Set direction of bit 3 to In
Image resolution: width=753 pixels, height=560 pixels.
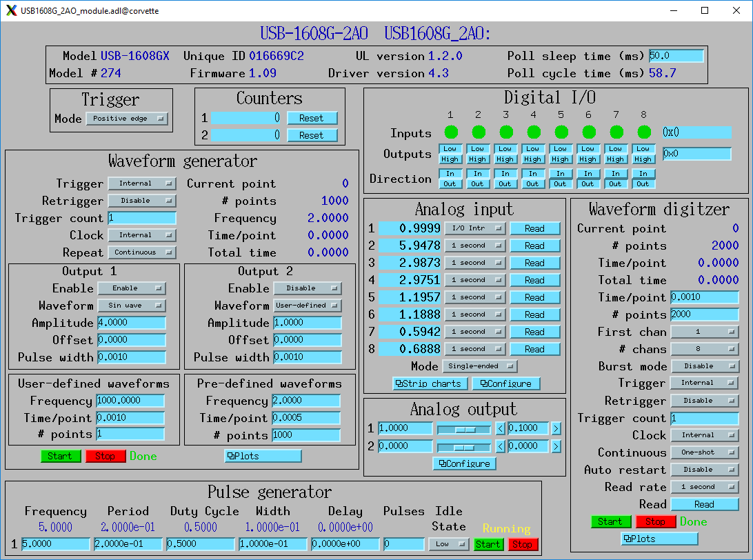[x=505, y=174]
